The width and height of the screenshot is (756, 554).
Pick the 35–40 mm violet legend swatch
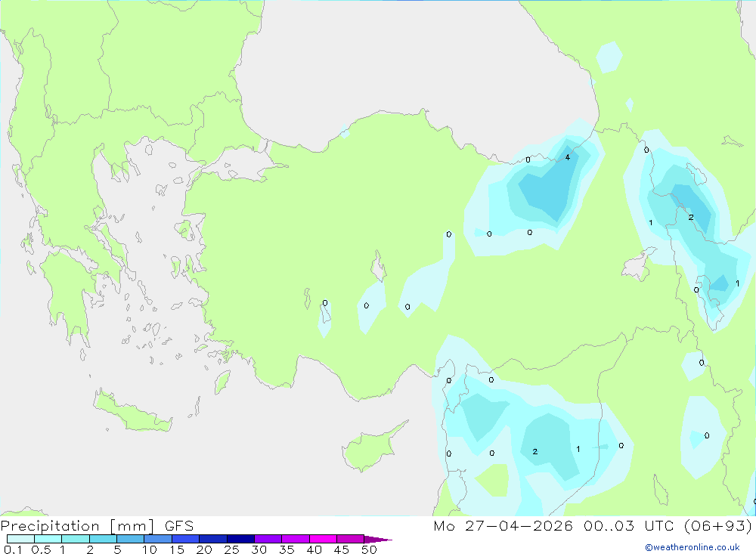pos(295,539)
